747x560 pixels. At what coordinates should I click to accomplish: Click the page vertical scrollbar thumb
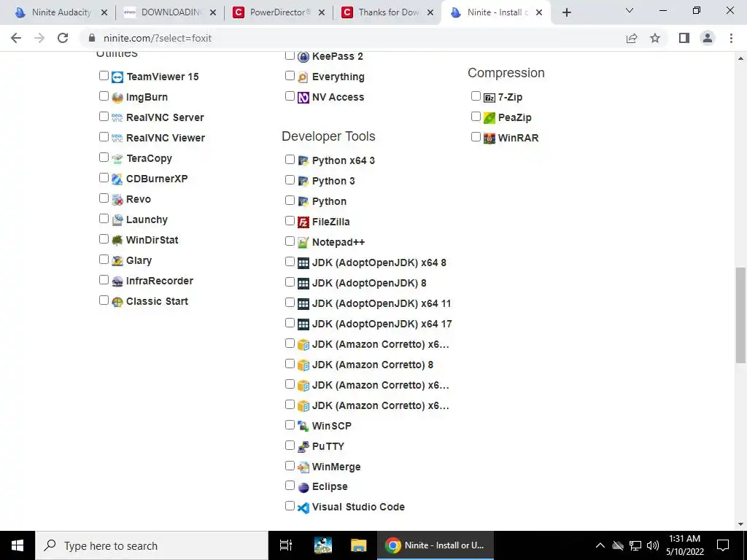740,315
